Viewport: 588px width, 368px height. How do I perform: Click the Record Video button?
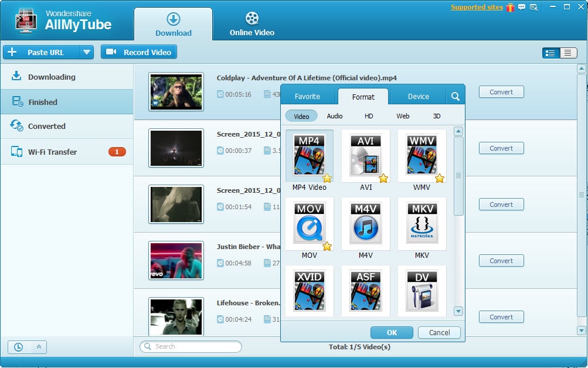[139, 52]
